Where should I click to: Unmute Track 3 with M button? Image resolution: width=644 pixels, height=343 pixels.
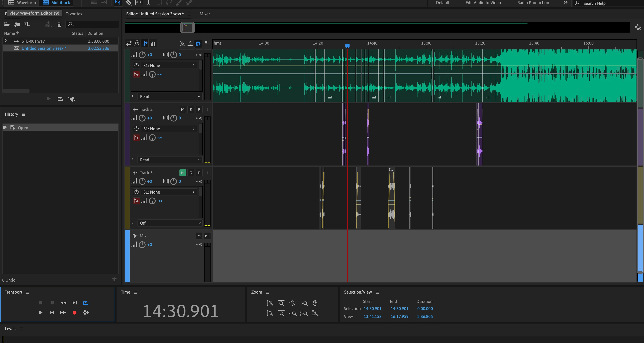(x=182, y=173)
